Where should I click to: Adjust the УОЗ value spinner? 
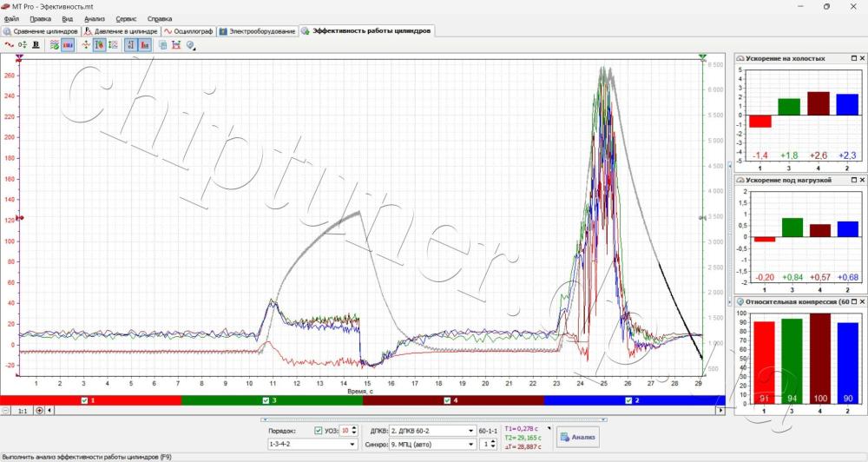[354, 431]
